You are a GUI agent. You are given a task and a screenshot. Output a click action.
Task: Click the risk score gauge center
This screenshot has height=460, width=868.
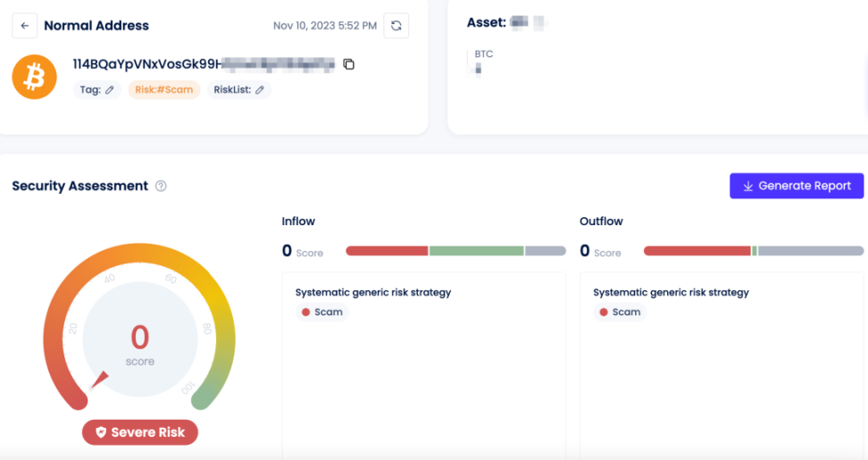point(140,344)
